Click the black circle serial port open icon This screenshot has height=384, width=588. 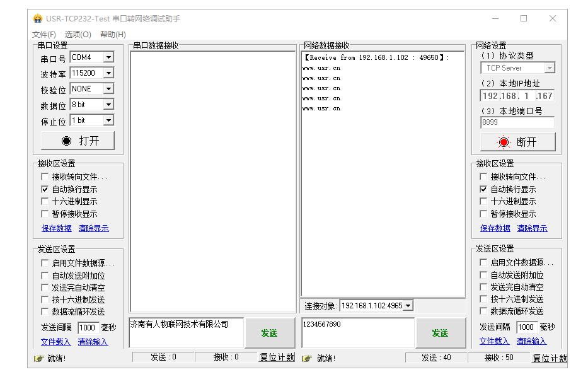[66, 141]
